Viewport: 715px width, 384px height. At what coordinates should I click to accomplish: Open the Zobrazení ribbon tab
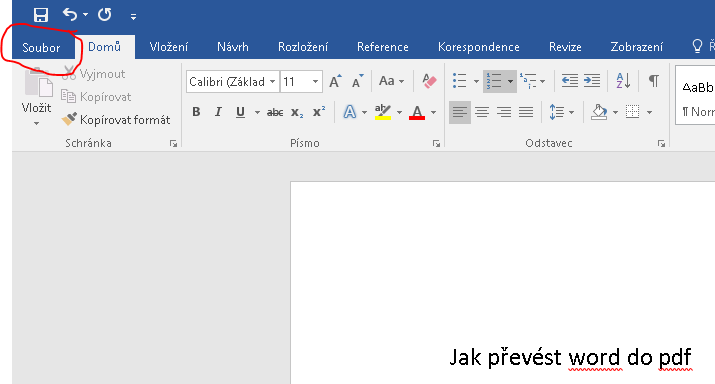pos(637,47)
